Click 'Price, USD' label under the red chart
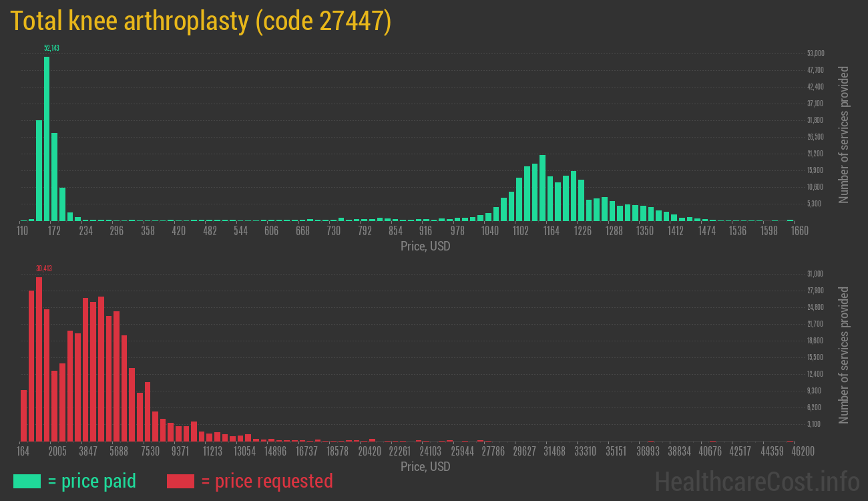The height and width of the screenshot is (501, 868). click(425, 466)
